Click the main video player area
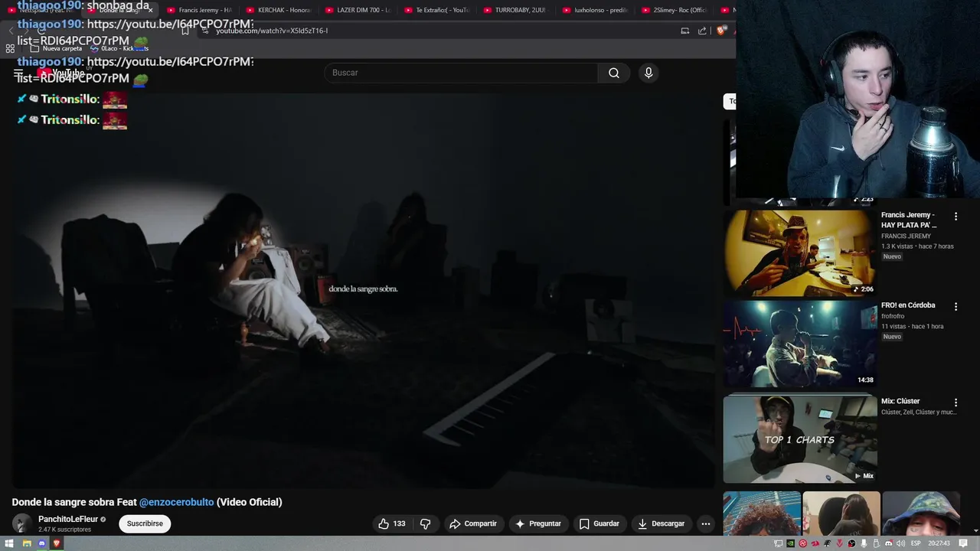Viewport: 980px width, 551px height. (363, 289)
